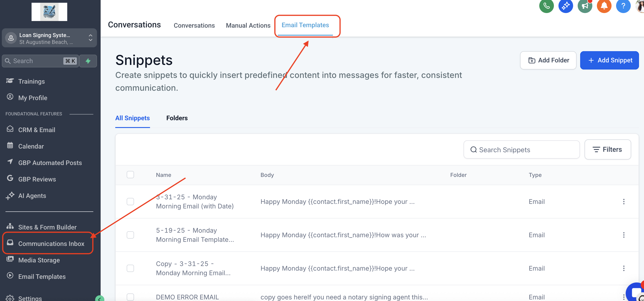Open the megaphone announcements icon

(585, 5)
